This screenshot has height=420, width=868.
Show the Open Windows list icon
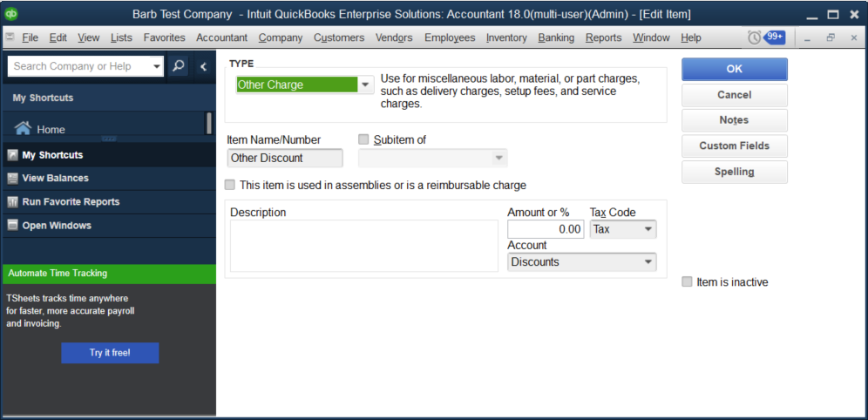(13, 226)
